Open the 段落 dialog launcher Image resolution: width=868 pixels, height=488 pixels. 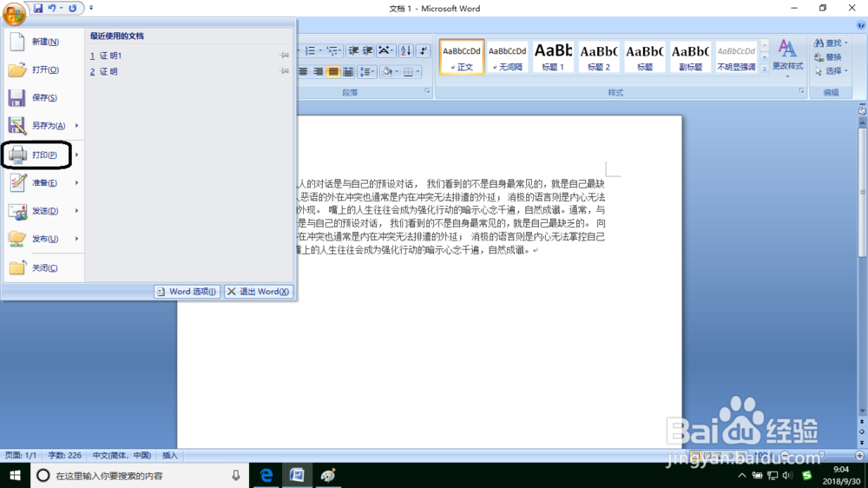427,91
